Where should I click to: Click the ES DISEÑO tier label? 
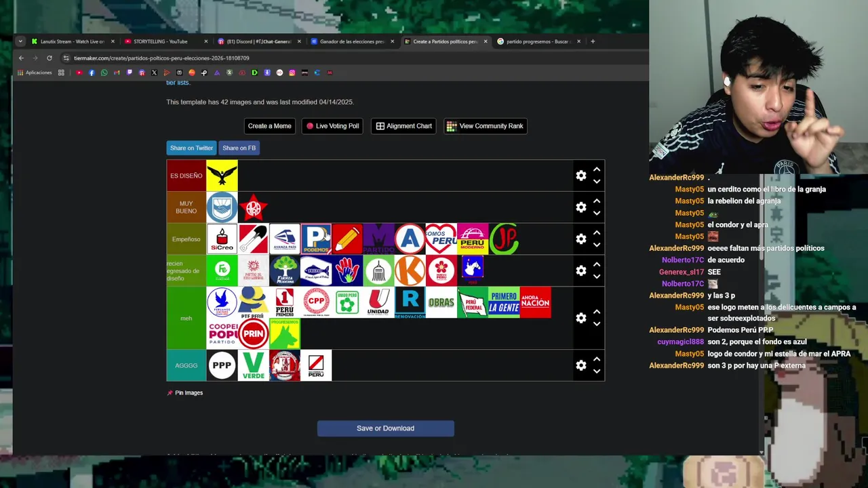coord(186,176)
